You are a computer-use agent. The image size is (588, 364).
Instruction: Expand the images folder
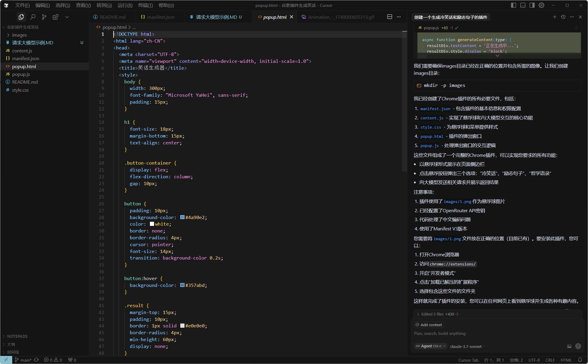click(x=19, y=35)
